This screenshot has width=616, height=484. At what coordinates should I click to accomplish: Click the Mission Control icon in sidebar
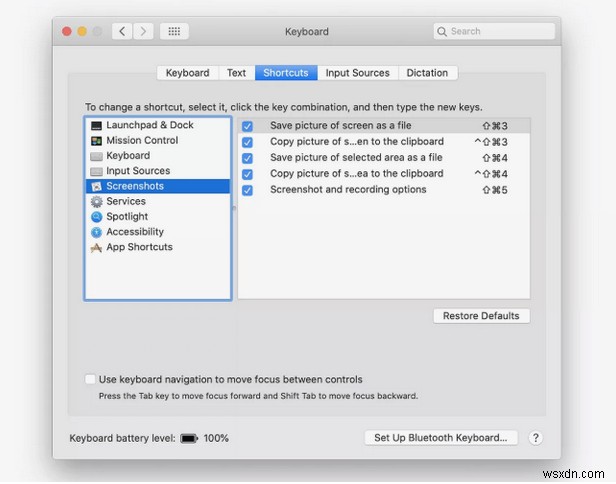click(96, 141)
